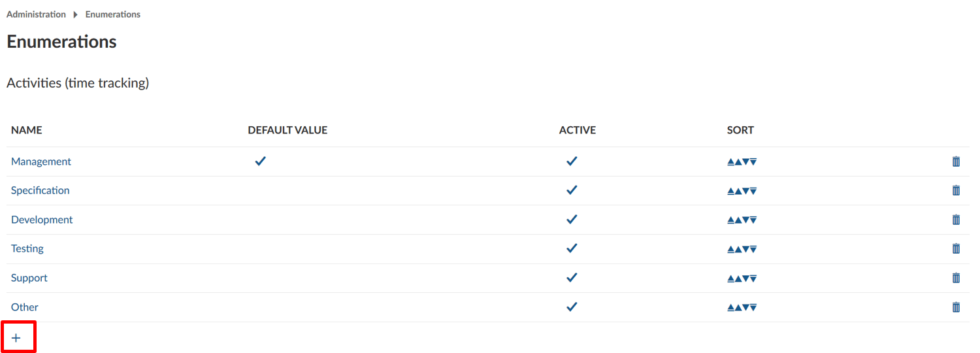Viewport: 980px width, 353px height.
Task: Delete the Management activity with trash icon
Action: (956, 161)
